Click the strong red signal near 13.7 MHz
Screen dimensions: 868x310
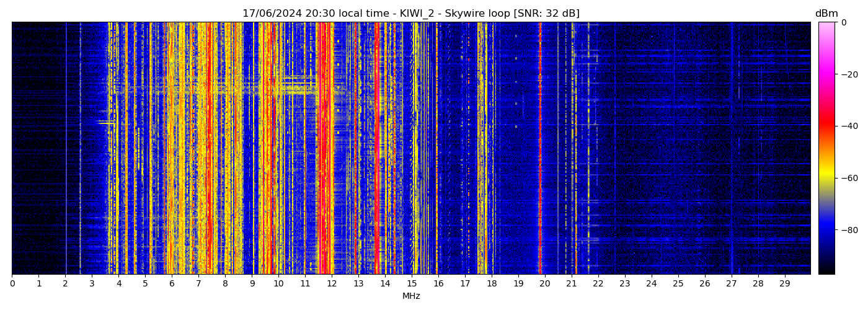pos(376,149)
